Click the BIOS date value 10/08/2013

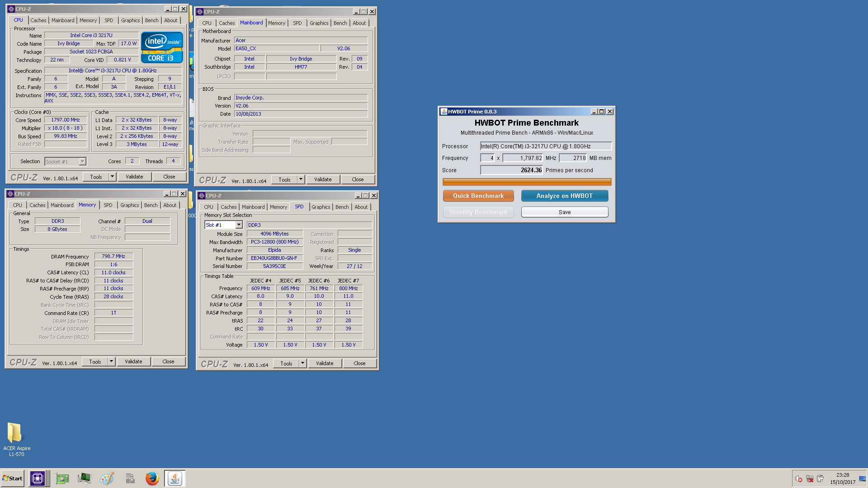pyautogui.click(x=301, y=114)
